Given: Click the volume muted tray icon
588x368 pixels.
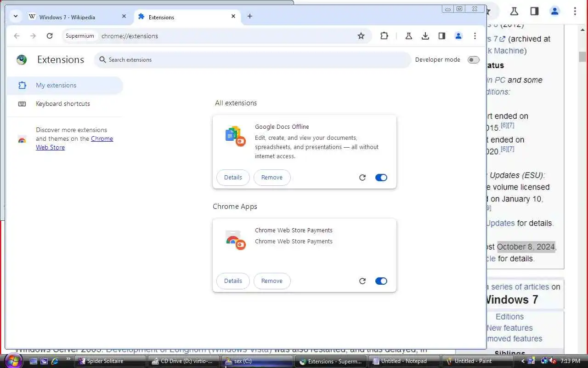Looking at the screenshot, I should 553,361.
